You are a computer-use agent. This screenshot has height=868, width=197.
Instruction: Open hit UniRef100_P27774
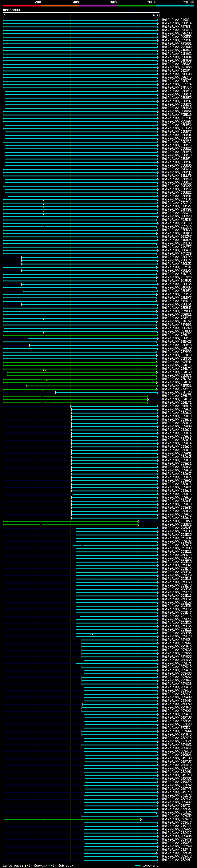point(176,84)
